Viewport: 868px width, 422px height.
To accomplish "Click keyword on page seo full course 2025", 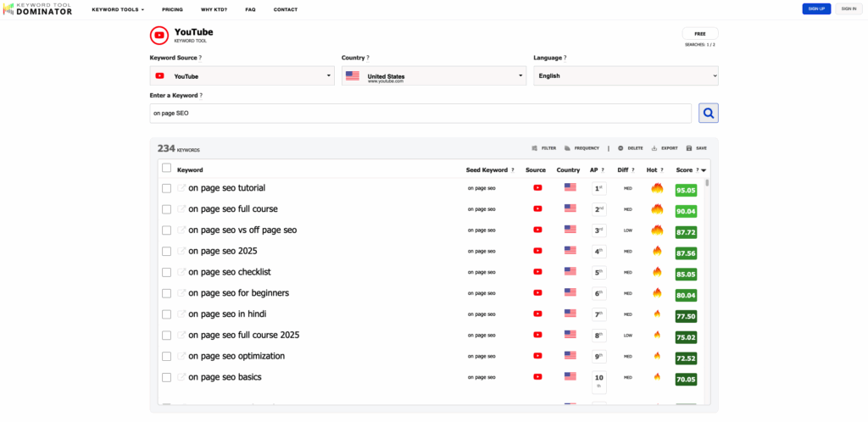I will pyautogui.click(x=243, y=335).
